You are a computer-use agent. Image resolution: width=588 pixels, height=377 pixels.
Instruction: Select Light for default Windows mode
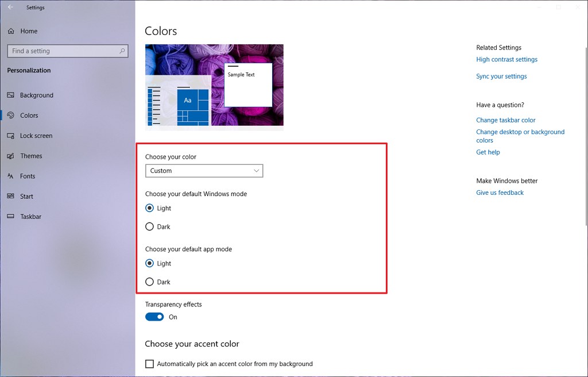point(150,208)
